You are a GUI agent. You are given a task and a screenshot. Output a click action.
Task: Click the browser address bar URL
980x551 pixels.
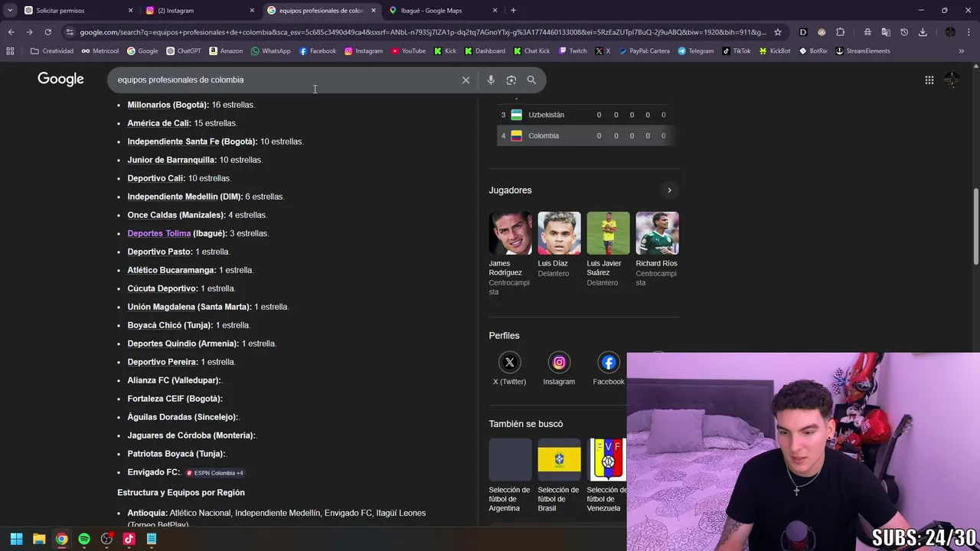click(423, 32)
